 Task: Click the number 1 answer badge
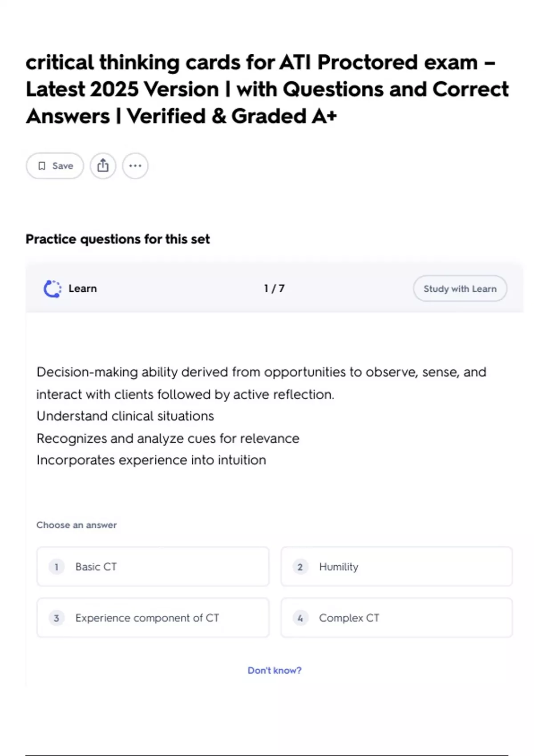(57, 567)
